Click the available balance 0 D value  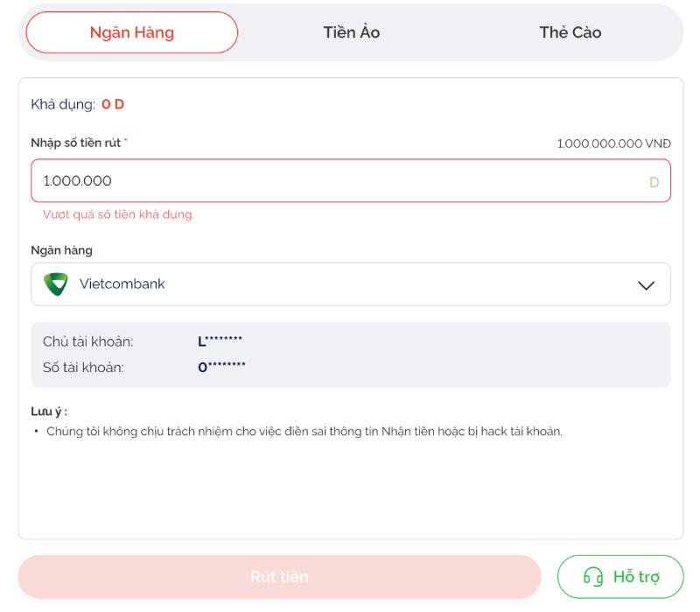pyautogui.click(x=113, y=104)
